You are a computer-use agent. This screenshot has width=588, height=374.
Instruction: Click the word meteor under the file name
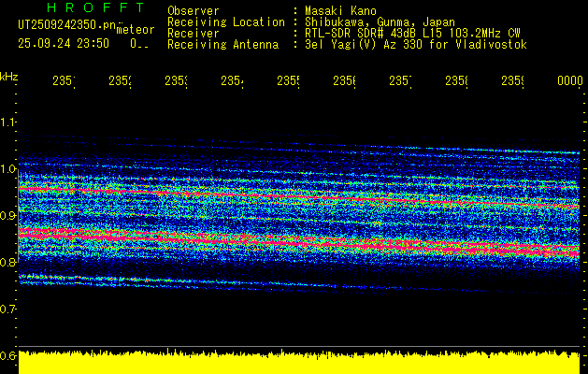136,30
